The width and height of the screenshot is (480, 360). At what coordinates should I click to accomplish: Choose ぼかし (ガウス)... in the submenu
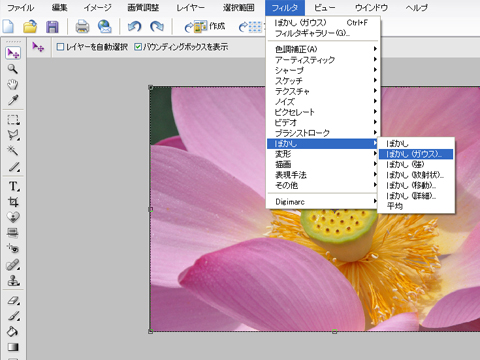point(416,154)
